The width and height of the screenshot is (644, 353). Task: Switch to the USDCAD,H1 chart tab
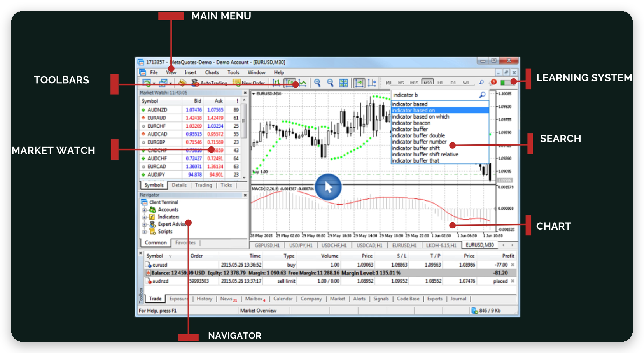(x=369, y=246)
